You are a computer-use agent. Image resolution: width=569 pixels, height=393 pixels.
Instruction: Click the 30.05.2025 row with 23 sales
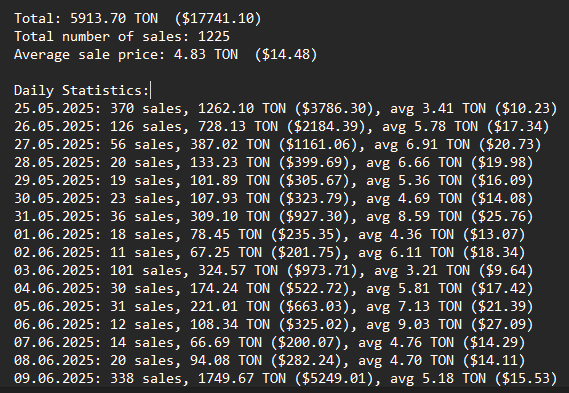274,198
